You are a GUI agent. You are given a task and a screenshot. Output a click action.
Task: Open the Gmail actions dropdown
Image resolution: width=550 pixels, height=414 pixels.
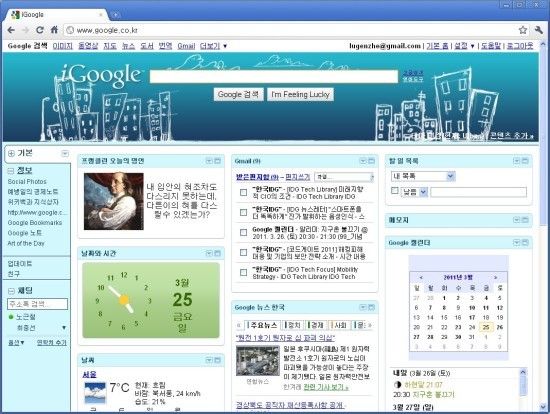click(x=344, y=177)
